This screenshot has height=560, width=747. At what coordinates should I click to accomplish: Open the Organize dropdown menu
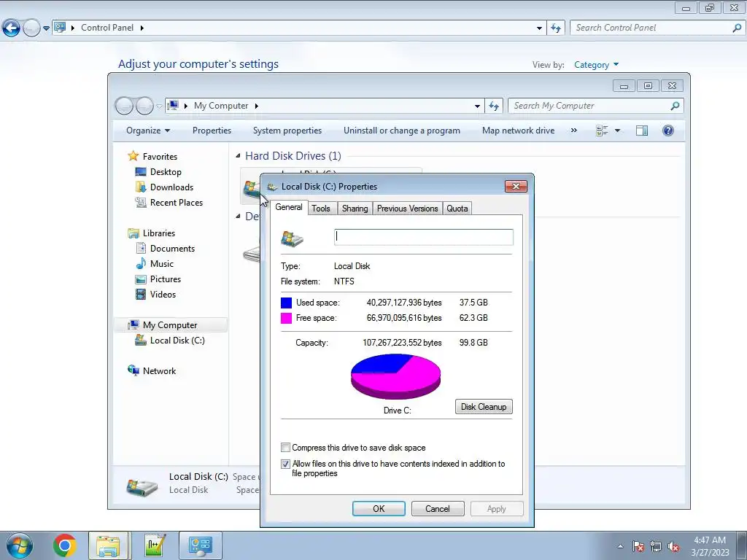point(147,131)
